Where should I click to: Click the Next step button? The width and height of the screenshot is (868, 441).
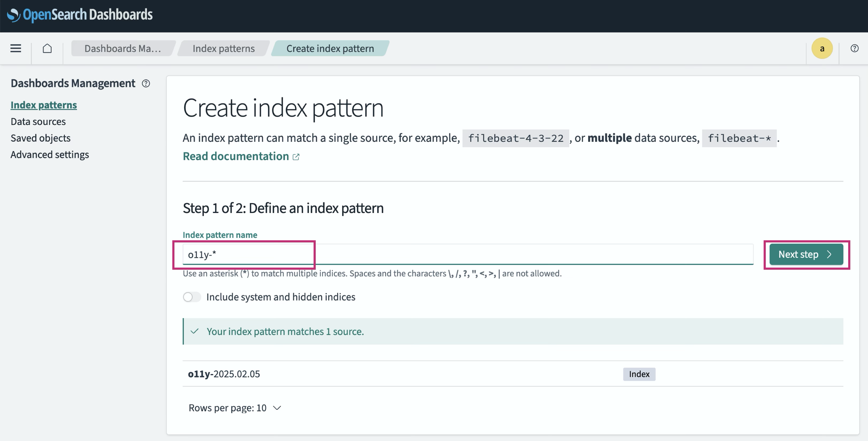click(806, 255)
